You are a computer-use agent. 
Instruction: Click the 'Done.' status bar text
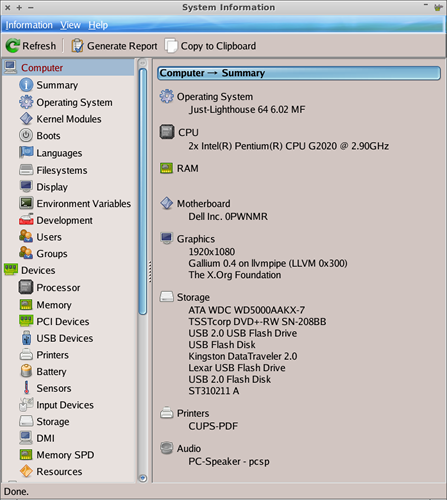tap(16, 491)
